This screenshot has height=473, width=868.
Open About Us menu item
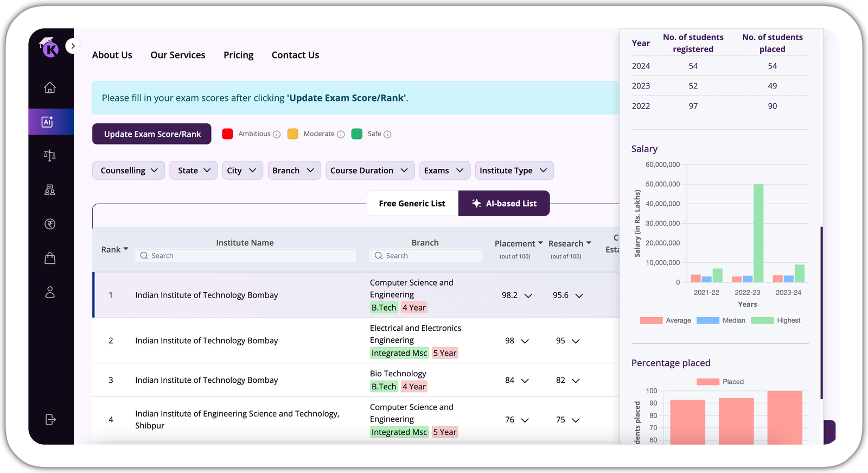(112, 55)
